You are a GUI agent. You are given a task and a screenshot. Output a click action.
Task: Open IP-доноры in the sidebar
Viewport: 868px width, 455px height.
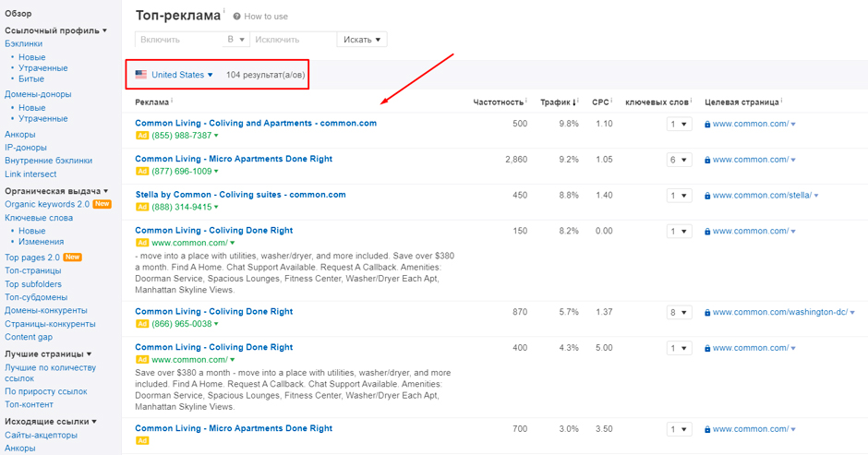pos(26,148)
